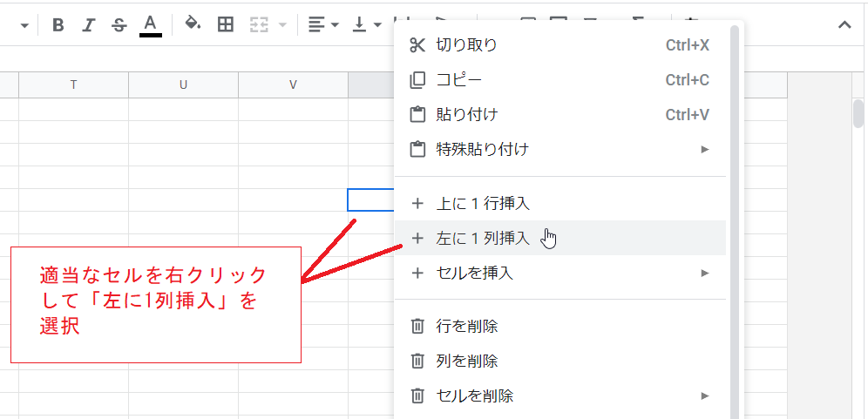The width and height of the screenshot is (868, 419).
Task: Click the clipboard icon beside 特殊貼り付け
Action: point(417,150)
